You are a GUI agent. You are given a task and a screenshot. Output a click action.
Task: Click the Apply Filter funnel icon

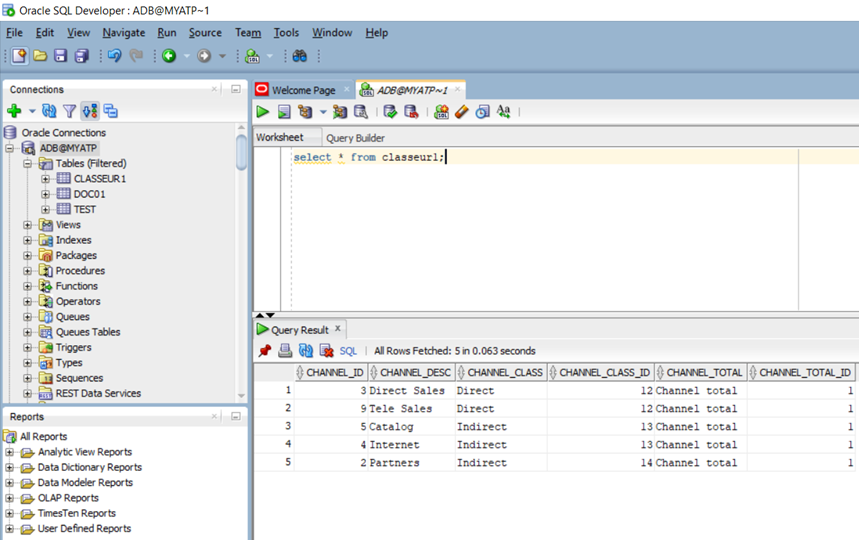click(x=70, y=111)
